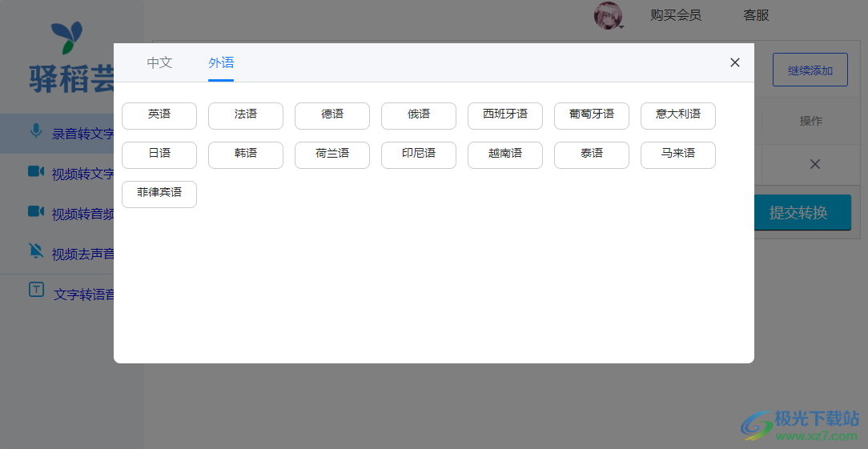The height and width of the screenshot is (449, 868).
Task: Click the video camera icon beside 视频转文字
Action: [x=35, y=171]
